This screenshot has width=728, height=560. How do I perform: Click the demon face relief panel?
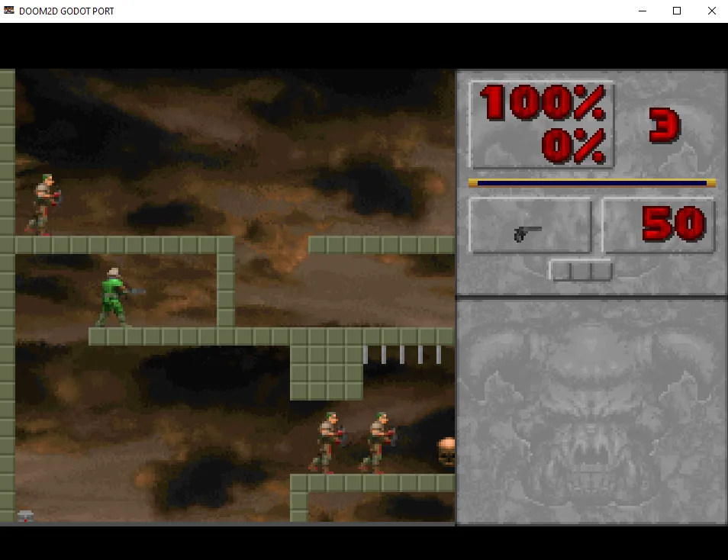[x=591, y=411]
